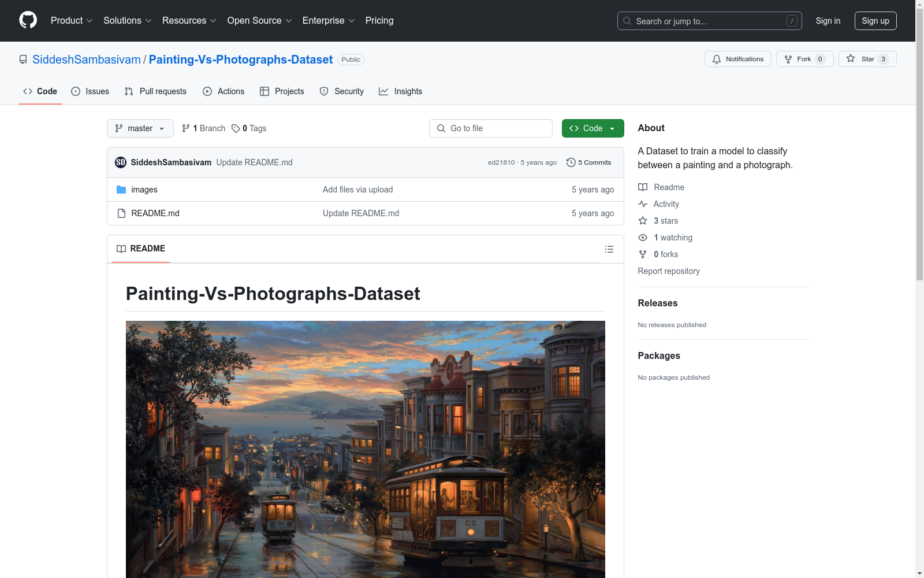The image size is (924, 578).
Task: Open the Insights tab
Action: pyautogui.click(x=400, y=91)
